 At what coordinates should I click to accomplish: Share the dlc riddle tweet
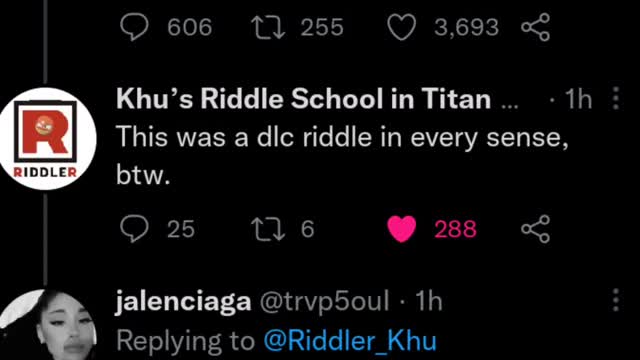tap(536, 229)
